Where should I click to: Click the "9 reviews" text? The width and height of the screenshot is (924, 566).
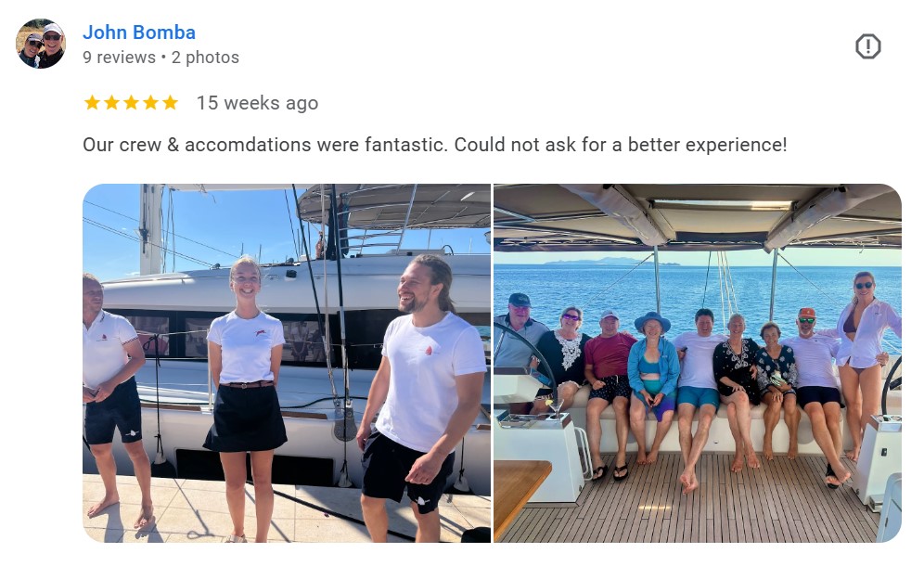tap(119, 58)
